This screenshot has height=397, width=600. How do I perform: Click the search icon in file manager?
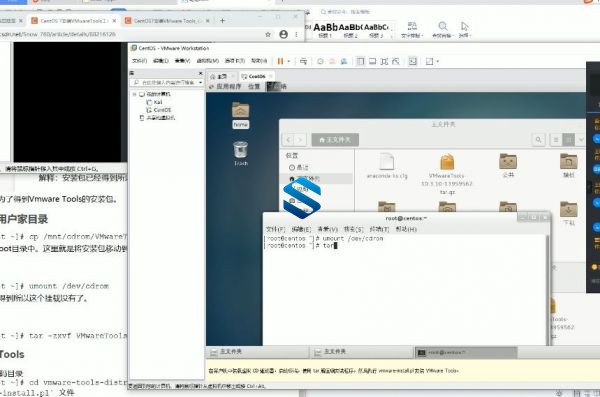(538, 140)
